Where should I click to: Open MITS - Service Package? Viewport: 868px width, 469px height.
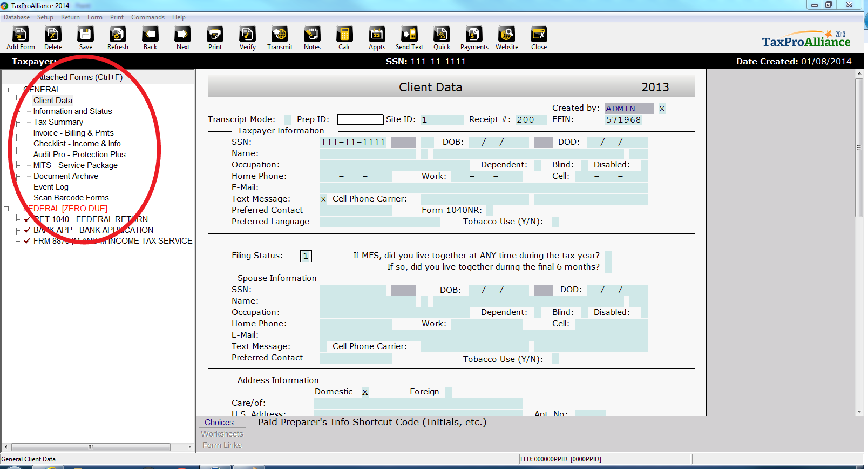(x=76, y=165)
